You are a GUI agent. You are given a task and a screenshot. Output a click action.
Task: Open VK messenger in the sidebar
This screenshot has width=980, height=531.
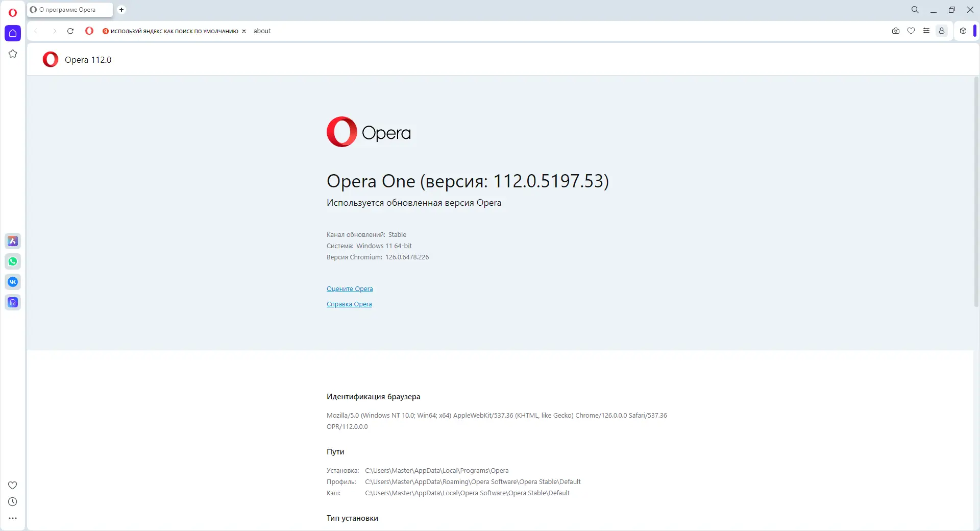pyautogui.click(x=13, y=282)
